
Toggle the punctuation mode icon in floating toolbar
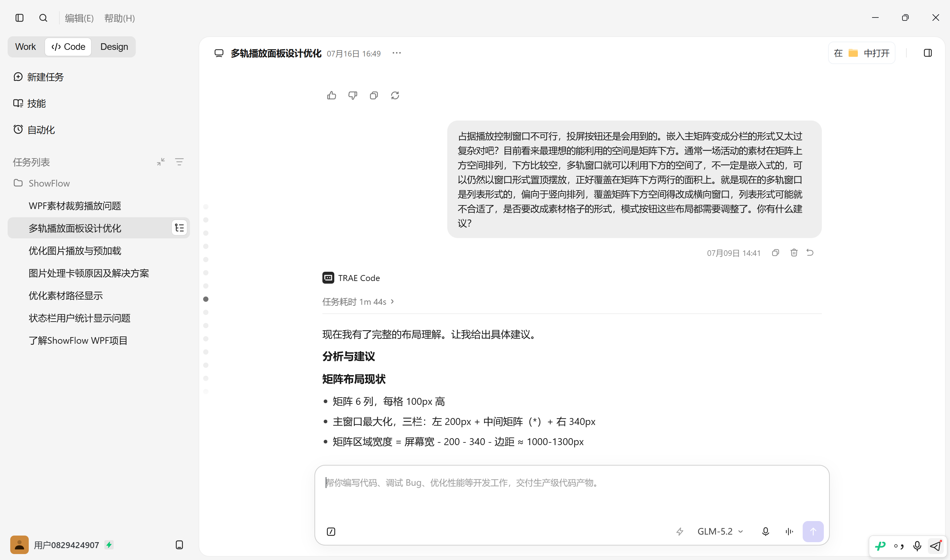(x=899, y=546)
